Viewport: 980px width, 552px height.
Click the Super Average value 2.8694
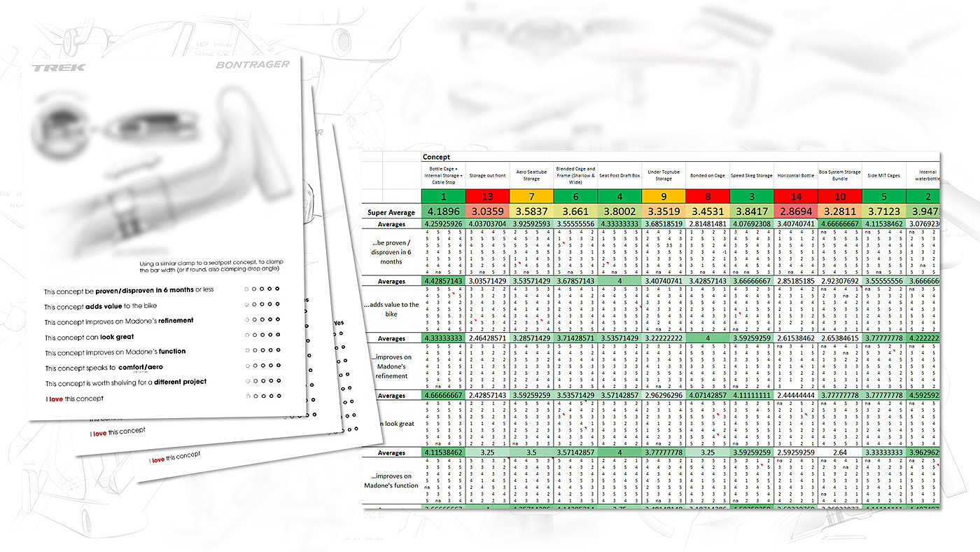[x=796, y=212]
